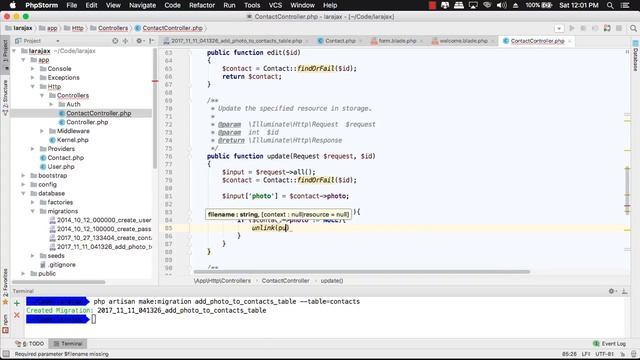
Task: Open the TODO tool window button
Action: tap(30, 344)
